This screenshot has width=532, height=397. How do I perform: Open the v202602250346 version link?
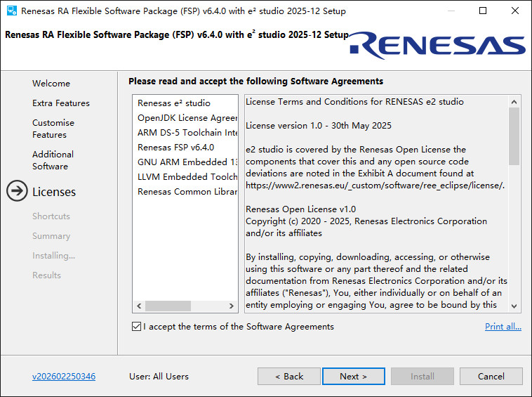point(64,377)
